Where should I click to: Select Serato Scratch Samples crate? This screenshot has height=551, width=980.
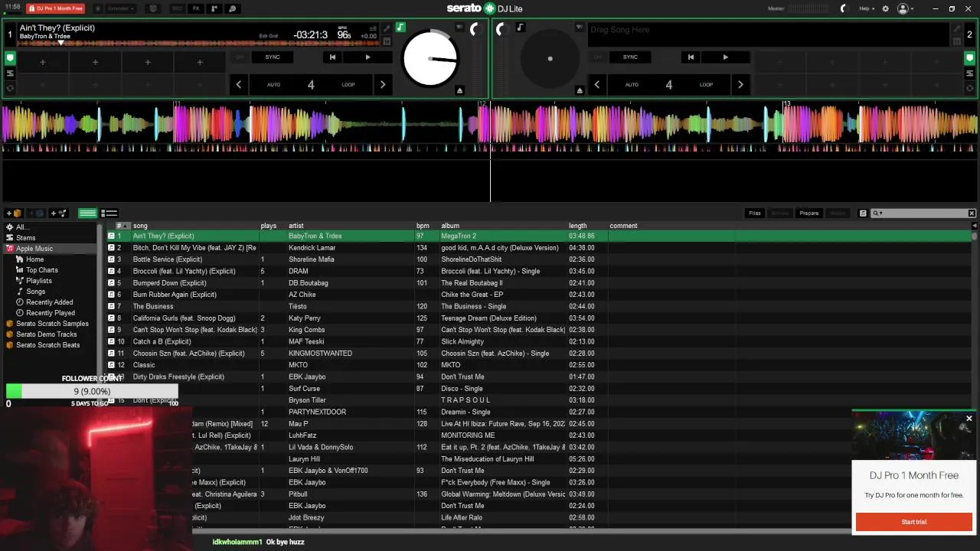pos(52,324)
